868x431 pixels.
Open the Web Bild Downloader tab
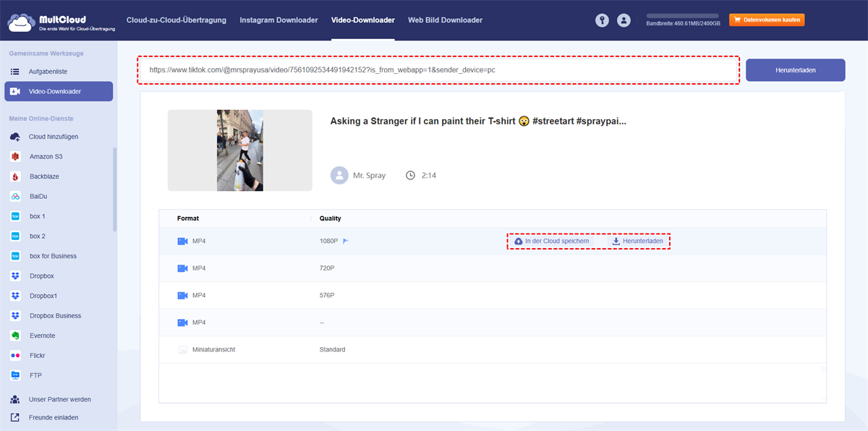tap(445, 20)
